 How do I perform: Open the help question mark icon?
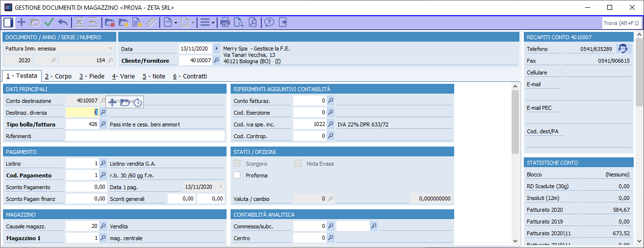point(269,22)
